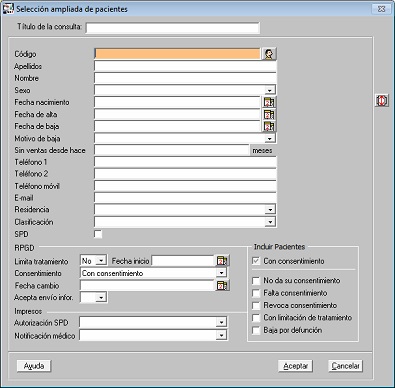Enable Baja por defunción checkbox

click(256, 330)
